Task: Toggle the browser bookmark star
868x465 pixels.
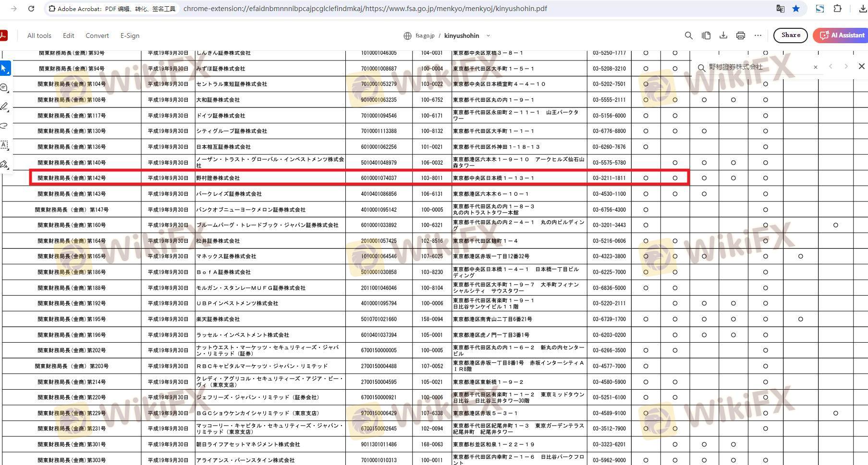Action: tap(796, 9)
